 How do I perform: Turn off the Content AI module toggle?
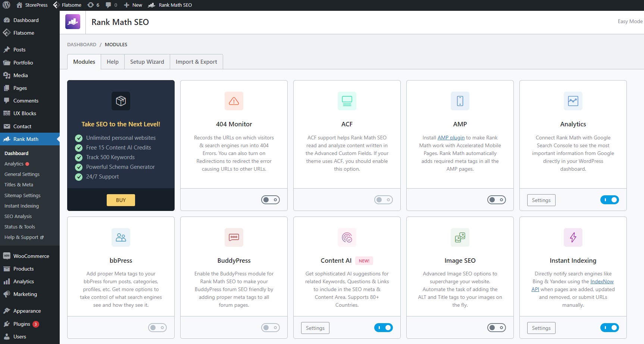pyautogui.click(x=384, y=328)
